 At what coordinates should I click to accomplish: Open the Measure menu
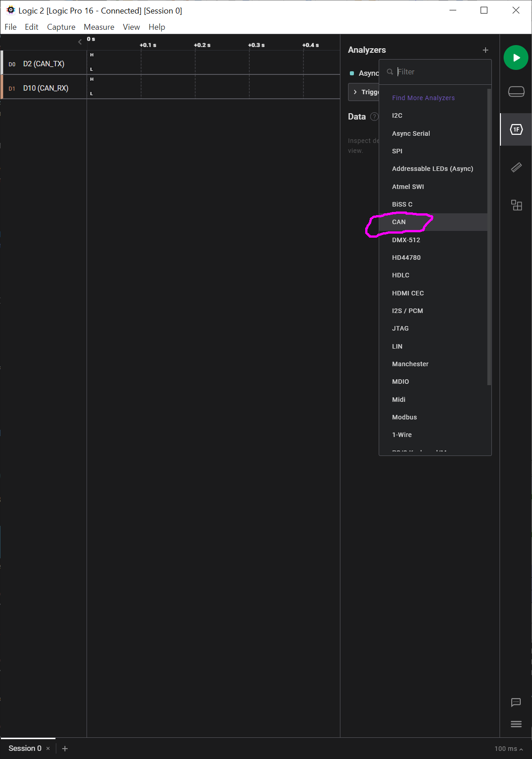click(x=99, y=27)
